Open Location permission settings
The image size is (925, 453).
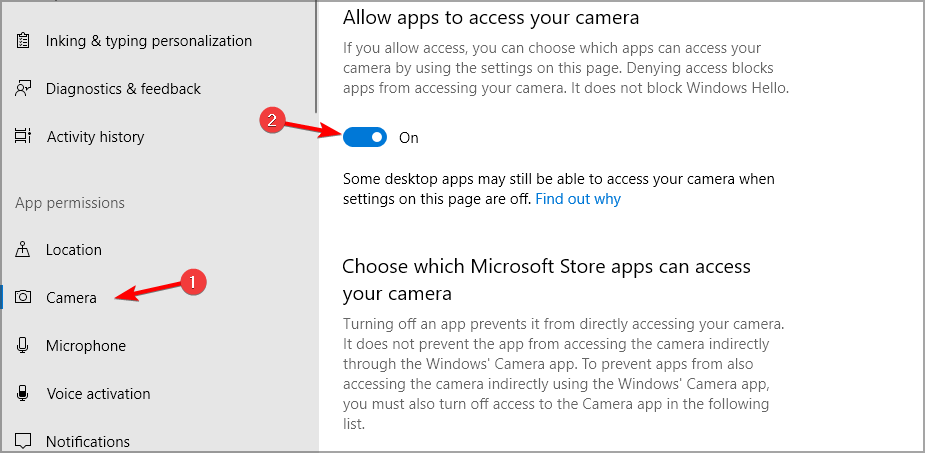(x=74, y=250)
